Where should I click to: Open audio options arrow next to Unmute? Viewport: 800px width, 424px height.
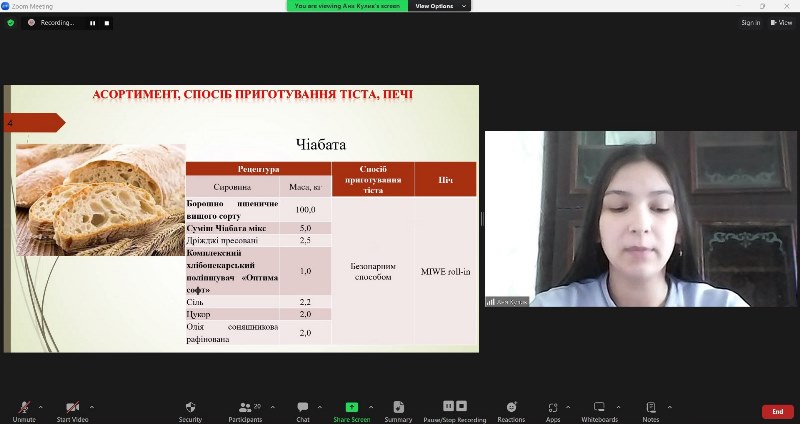pos(41,407)
